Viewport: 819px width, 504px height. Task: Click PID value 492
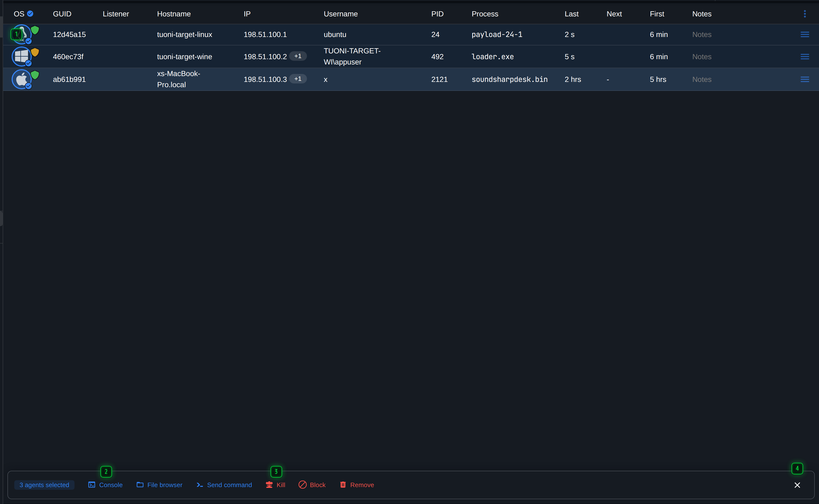(437, 57)
